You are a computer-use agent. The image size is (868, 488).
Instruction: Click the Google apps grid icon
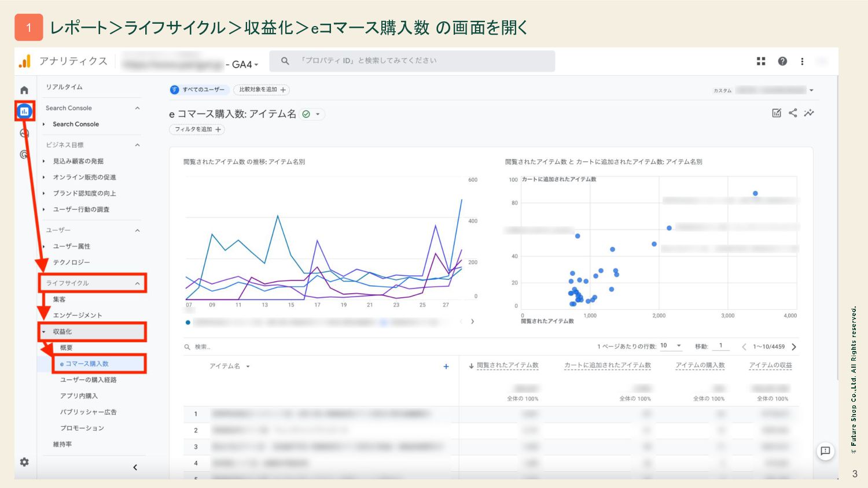point(761,61)
